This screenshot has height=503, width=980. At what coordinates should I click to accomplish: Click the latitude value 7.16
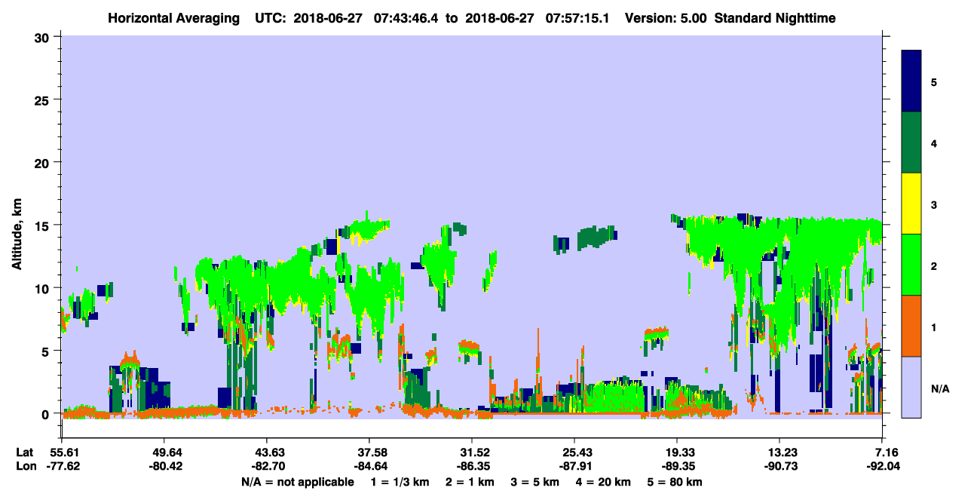click(x=885, y=452)
